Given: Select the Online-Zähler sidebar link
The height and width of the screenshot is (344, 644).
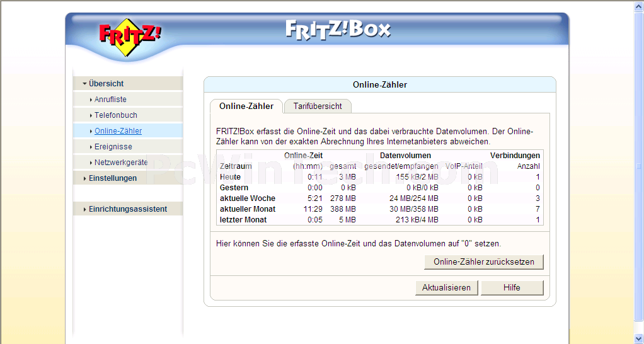Looking at the screenshot, I should click(x=118, y=131).
